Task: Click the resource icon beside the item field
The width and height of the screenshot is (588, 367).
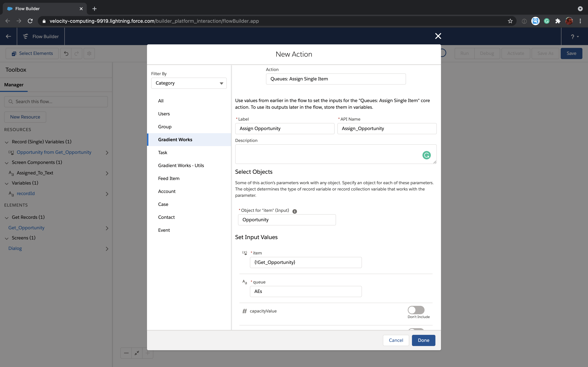Action: pyautogui.click(x=245, y=252)
